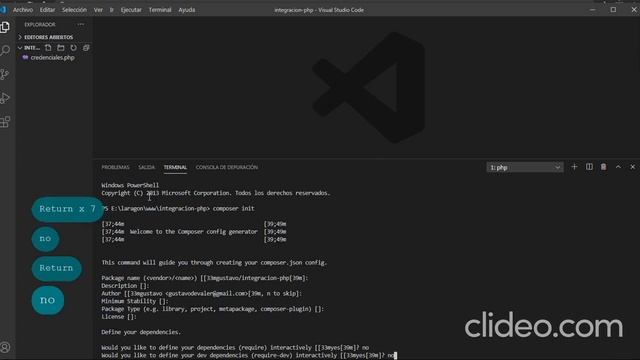This screenshot has height=360, width=640.
Task: Open the Ayuda menu
Action: click(187, 10)
